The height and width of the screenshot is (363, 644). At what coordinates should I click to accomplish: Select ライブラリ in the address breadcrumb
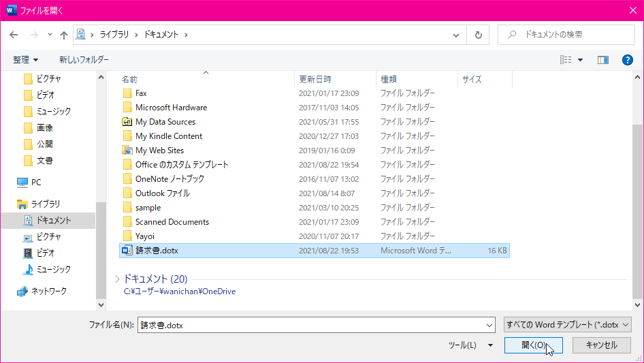point(114,35)
